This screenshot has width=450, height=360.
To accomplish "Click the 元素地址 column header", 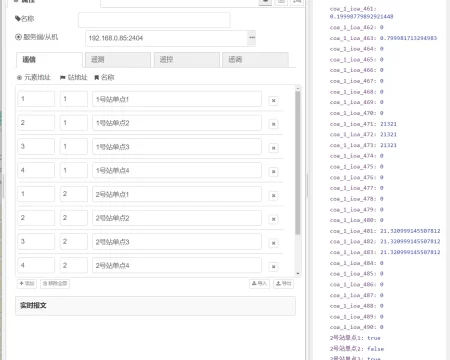I will [34, 77].
